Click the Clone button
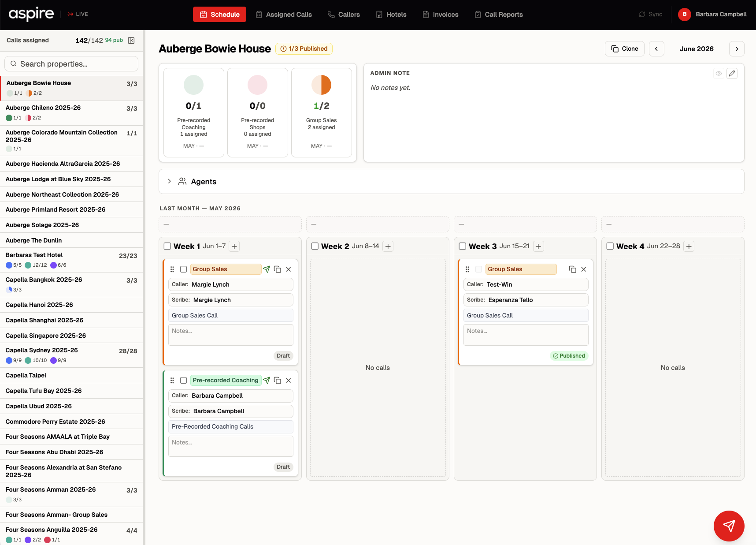Image resolution: width=756 pixels, height=545 pixels. (625, 49)
